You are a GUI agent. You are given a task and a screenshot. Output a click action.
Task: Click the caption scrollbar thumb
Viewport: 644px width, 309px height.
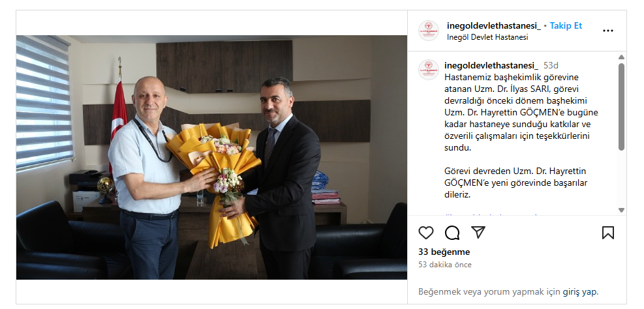pyautogui.click(x=621, y=107)
